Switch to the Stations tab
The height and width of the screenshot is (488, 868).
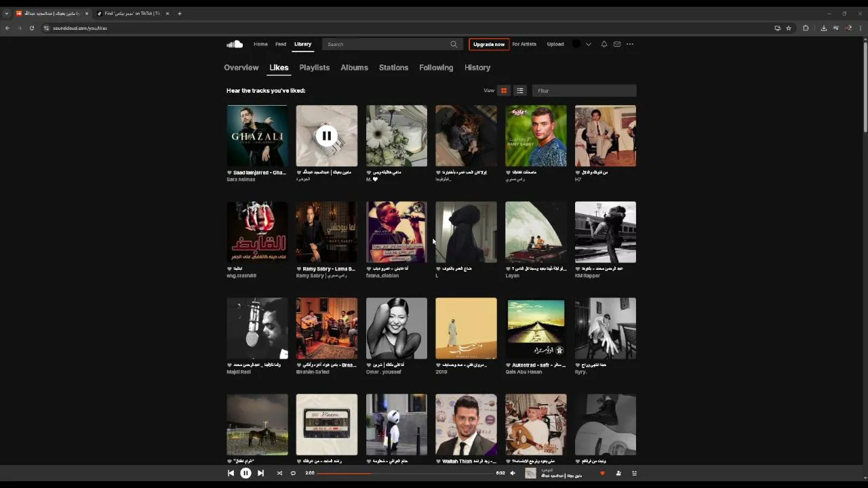coord(393,68)
